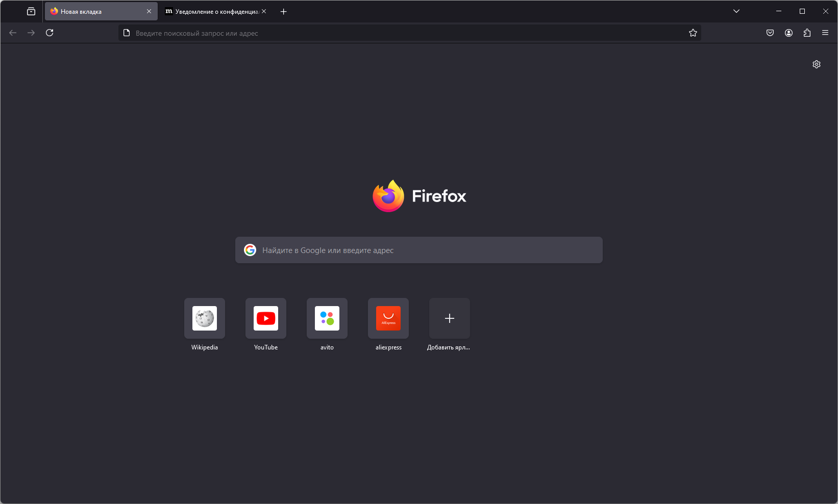Open the Wikipedia shortcut tile
Image resolution: width=838 pixels, height=504 pixels.
[205, 318]
